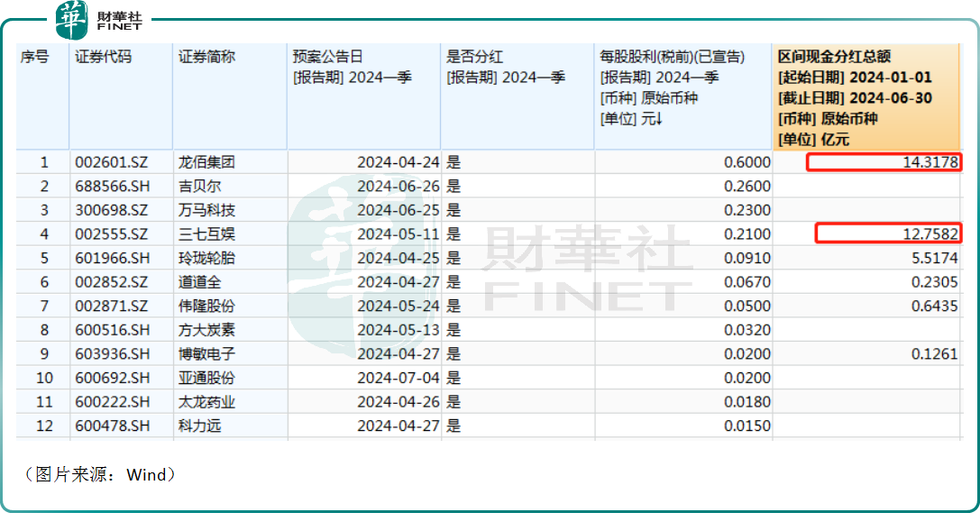This screenshot has height=531, width=980.
Task: Click dividend per share value 0.0320
Action: (x=746, y=330)
